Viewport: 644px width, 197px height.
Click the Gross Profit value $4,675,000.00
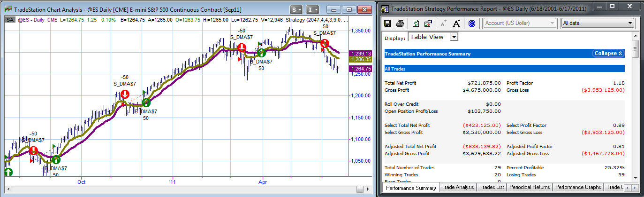pyautogui.click(x=481, y=90)
